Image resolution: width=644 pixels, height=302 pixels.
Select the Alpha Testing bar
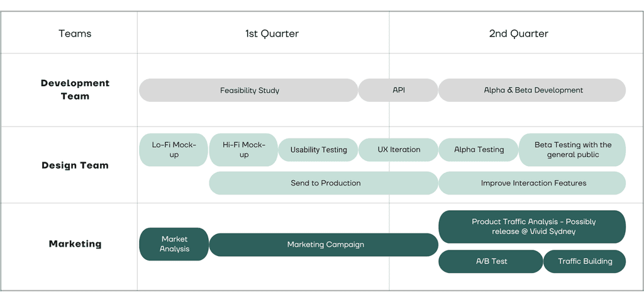coord(479,150)
